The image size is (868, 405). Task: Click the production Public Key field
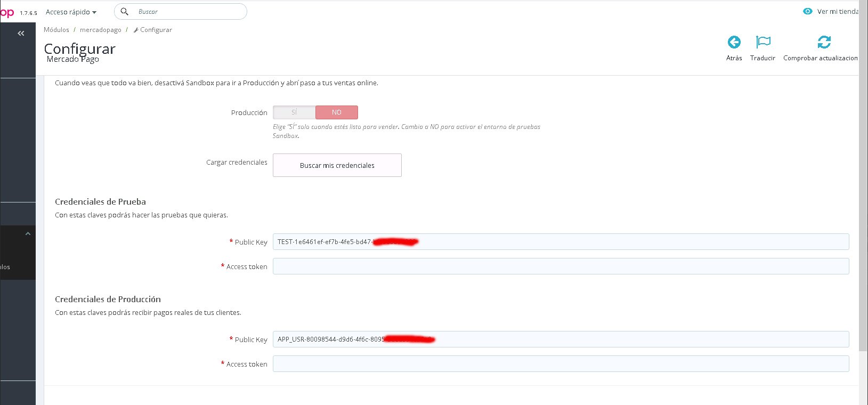[561, 339]
